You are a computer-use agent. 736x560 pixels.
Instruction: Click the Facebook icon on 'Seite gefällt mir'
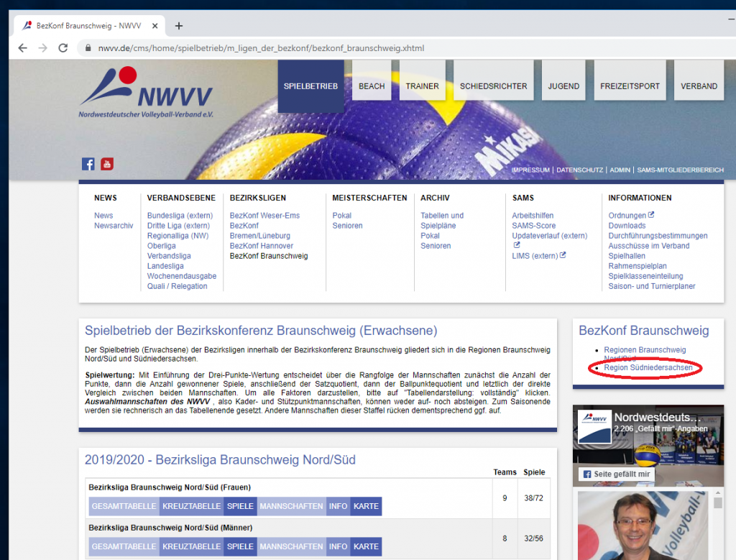587,474
